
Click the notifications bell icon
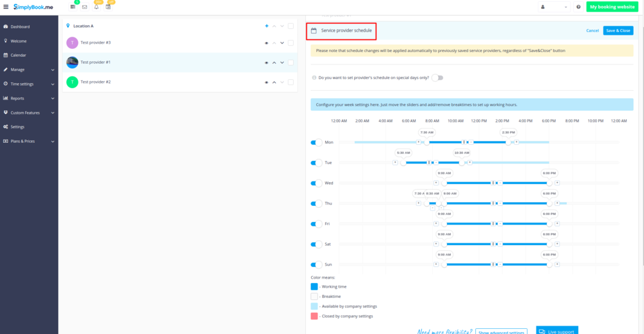[x=97, y=7]
